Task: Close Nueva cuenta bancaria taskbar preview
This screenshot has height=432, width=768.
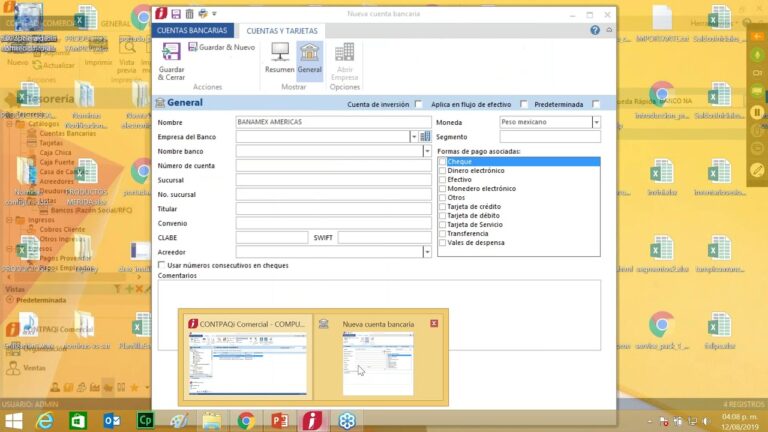Action: pyautogui.click(x=434, y=323)
